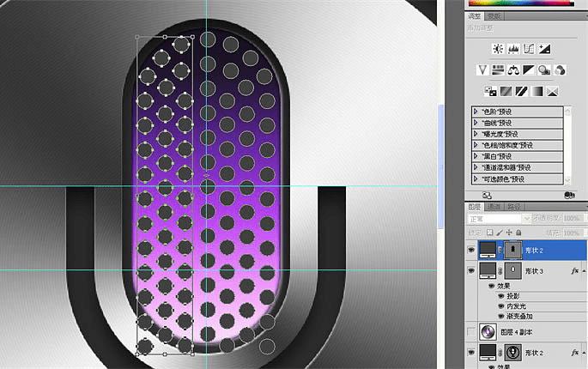The height and width of the screenshot is (369, 588).
Task: Click the lock all padlock icon
Action: pos(518,233)
